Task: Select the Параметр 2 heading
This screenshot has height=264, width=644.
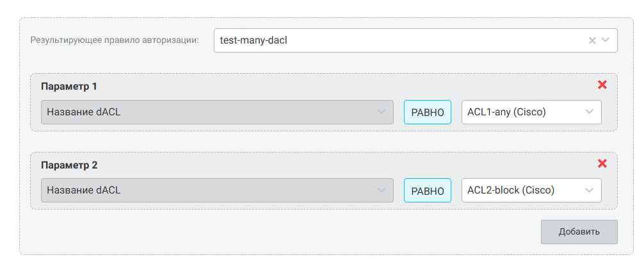Action: 69,165
